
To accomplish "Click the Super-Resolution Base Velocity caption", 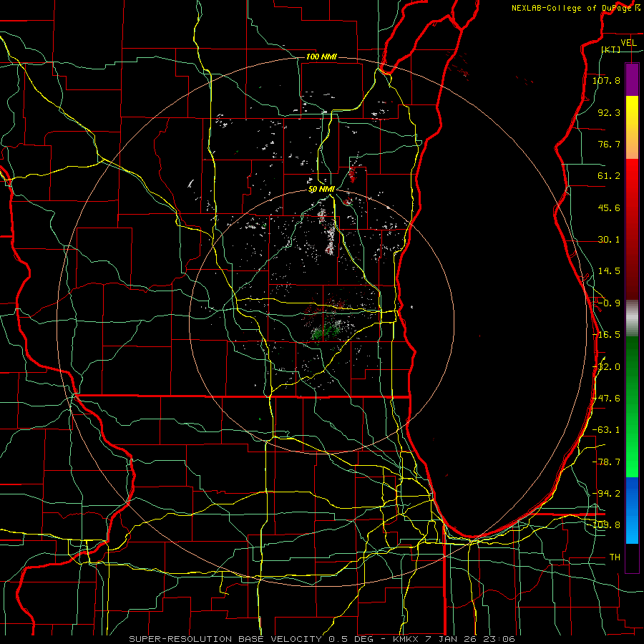I will click(321, 639).
